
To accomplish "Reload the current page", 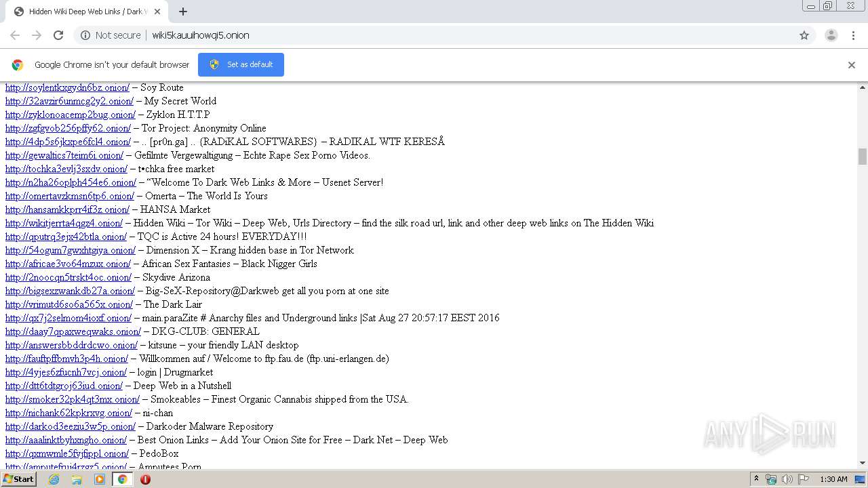I will [58, 35].
